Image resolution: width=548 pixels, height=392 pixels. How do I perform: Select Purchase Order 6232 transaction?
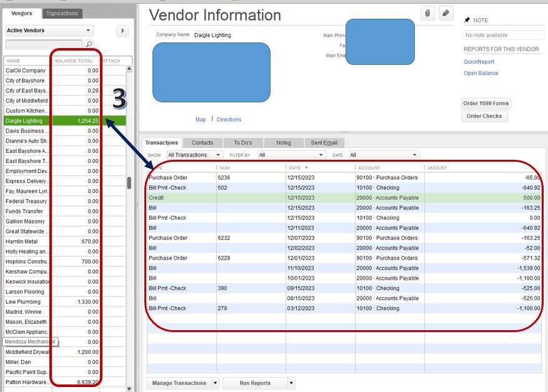click(x=344, y=238)
